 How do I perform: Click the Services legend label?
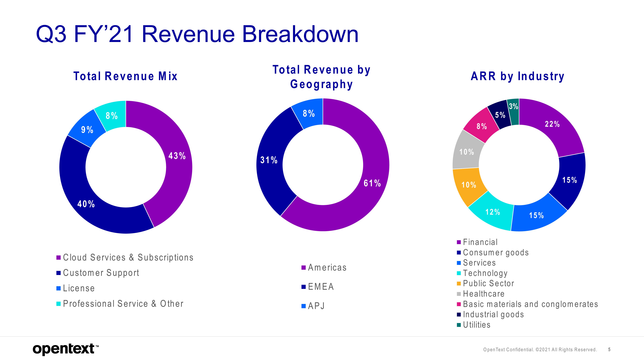pyautogui.click(x=479, y=263)
